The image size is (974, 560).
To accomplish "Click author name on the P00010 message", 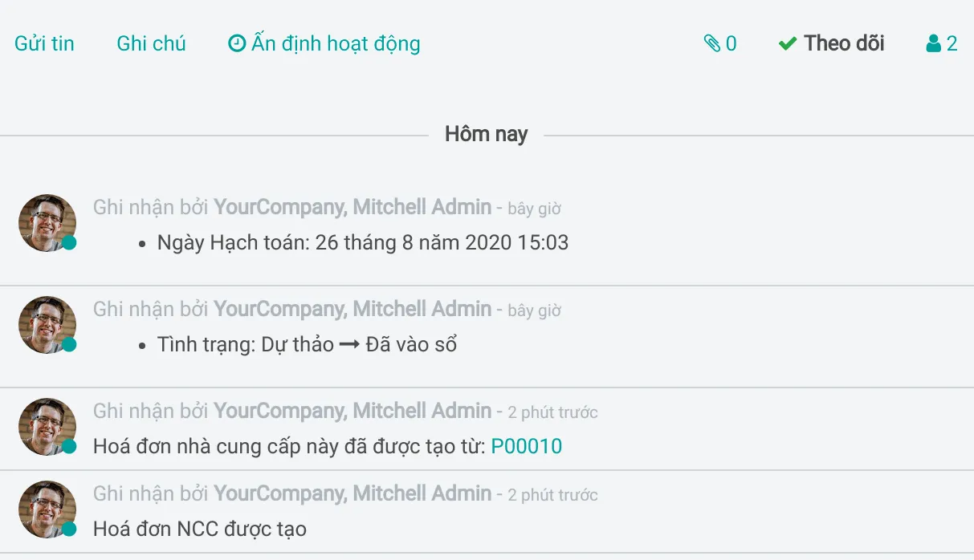I will coord(352,411).
